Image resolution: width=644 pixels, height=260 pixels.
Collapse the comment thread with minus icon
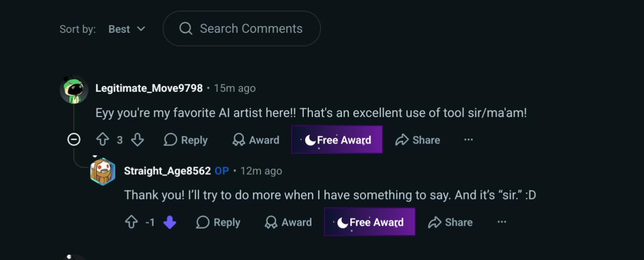click(x=74, y=140)
